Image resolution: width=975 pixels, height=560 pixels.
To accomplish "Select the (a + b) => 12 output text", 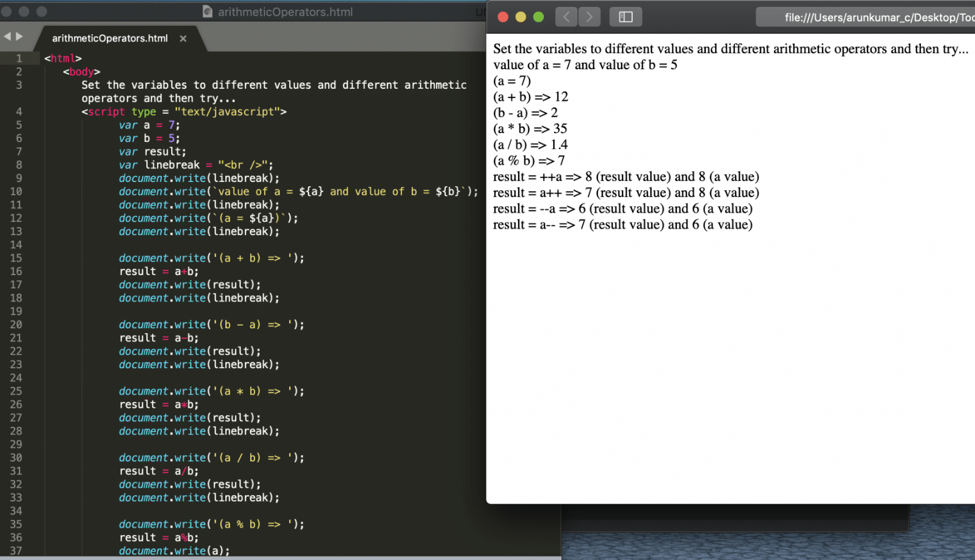I will (530, 96).
